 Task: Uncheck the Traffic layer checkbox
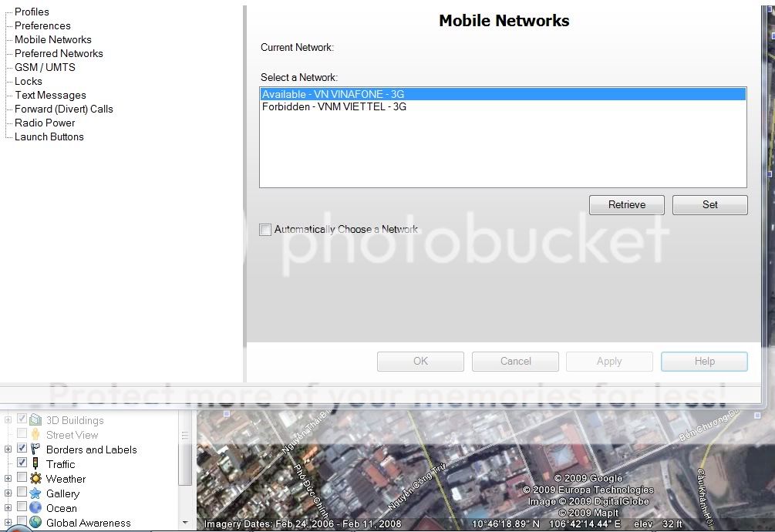[22, 463]
